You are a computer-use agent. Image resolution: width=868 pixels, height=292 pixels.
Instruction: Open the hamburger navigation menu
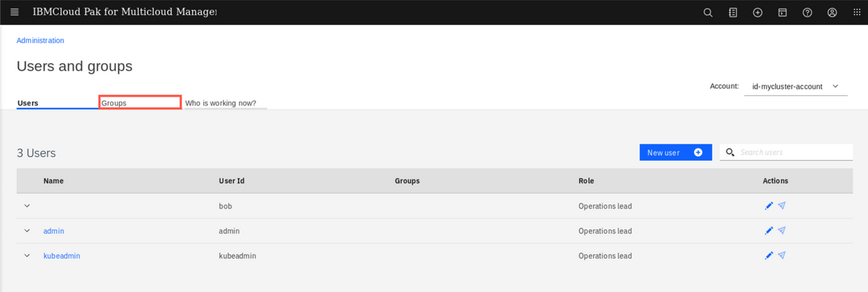point(14,12)
